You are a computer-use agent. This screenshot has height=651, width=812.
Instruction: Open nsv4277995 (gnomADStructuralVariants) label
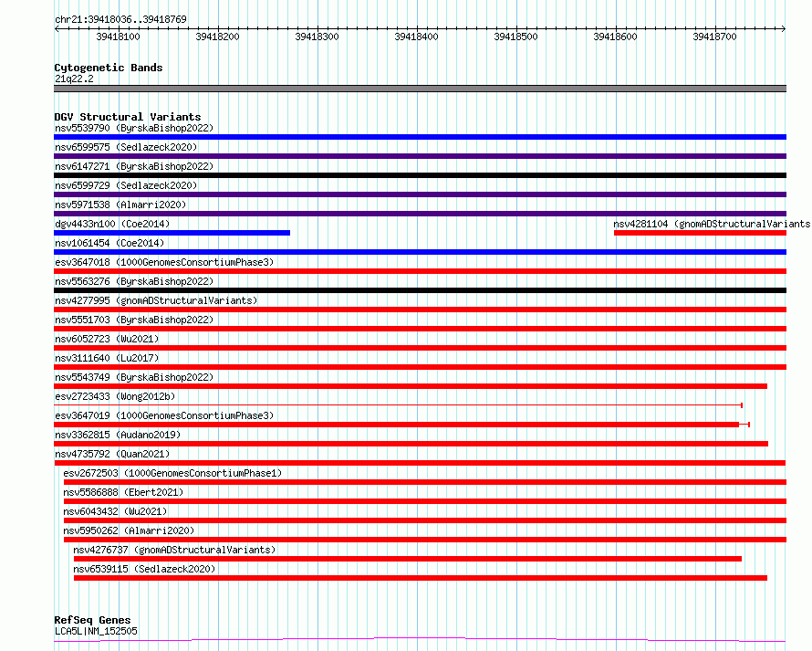click(156, 300)
